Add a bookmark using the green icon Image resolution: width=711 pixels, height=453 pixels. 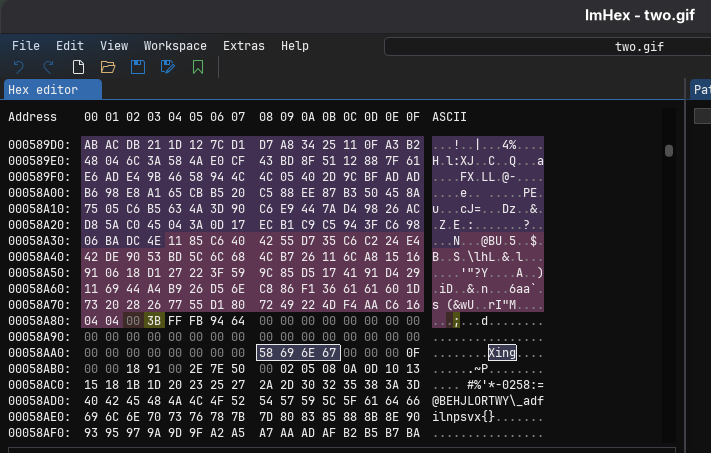(x=198, y=67)
